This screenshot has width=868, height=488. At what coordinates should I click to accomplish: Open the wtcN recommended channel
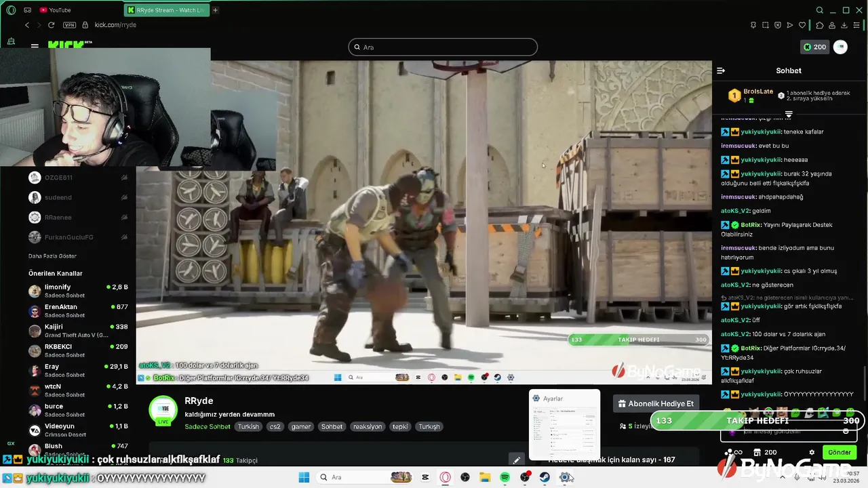tap(78, 390)
